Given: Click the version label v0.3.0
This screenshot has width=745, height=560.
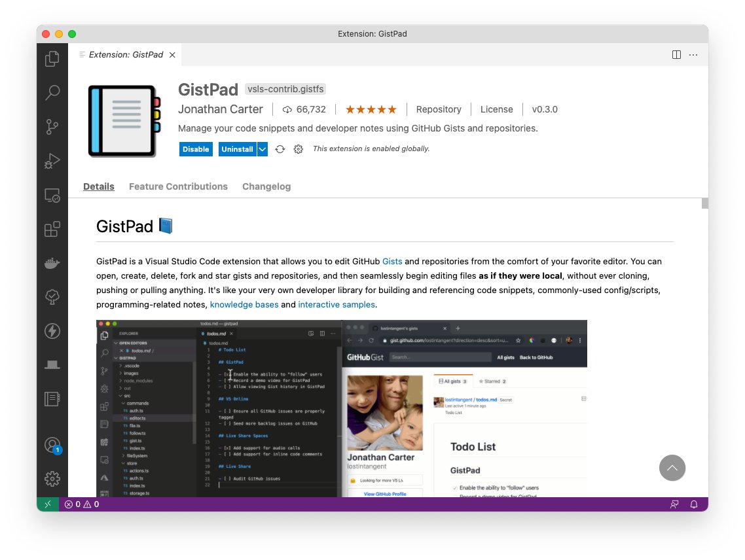Looking at the screenshot, I should pos(545,109).
